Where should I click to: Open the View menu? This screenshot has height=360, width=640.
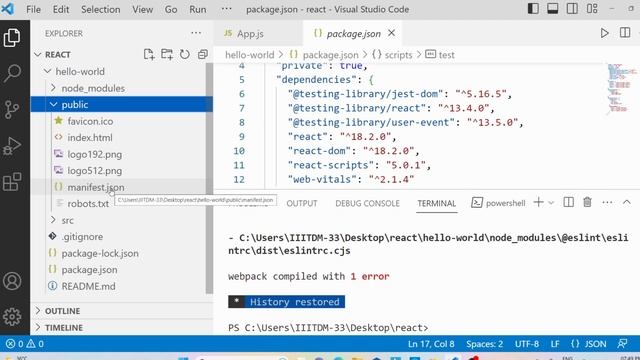point(142,9)
